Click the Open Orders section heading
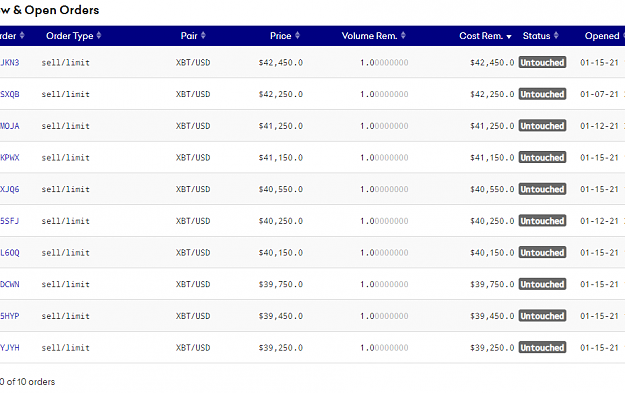This screenshot has width=625, height=393. (x=49, y=10)
